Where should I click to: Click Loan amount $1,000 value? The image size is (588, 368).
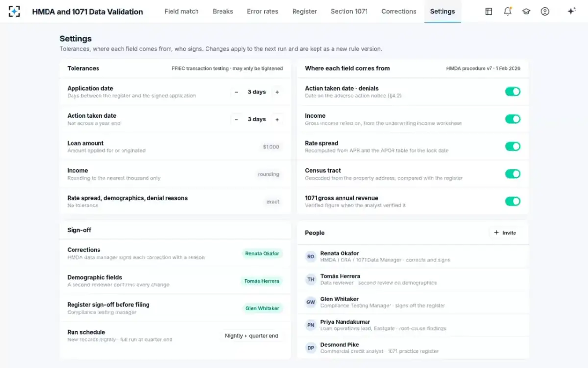(x=271, y=147)
